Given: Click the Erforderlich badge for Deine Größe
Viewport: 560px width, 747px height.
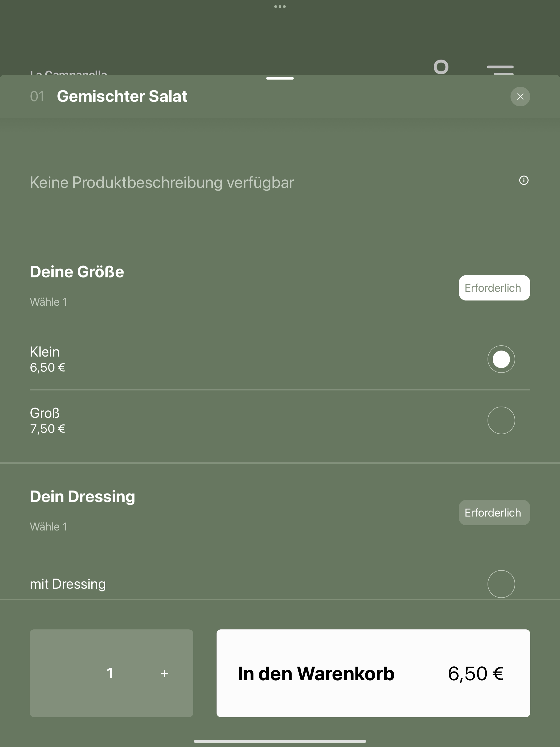Looking at the screenshot, I should pyautogui.click(x=494, y=288).
